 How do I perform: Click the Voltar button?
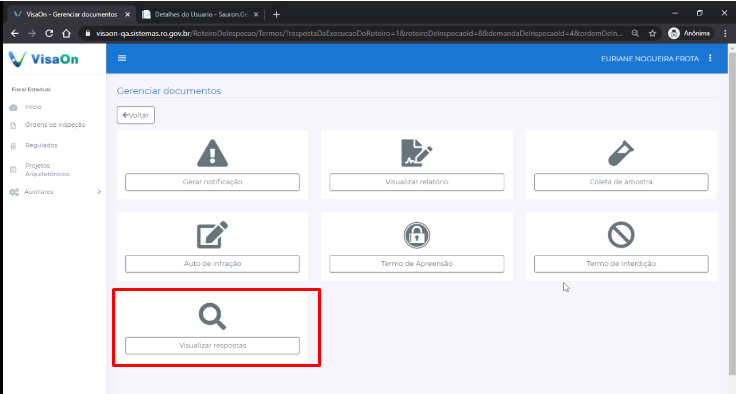click(x=136, y=115)
